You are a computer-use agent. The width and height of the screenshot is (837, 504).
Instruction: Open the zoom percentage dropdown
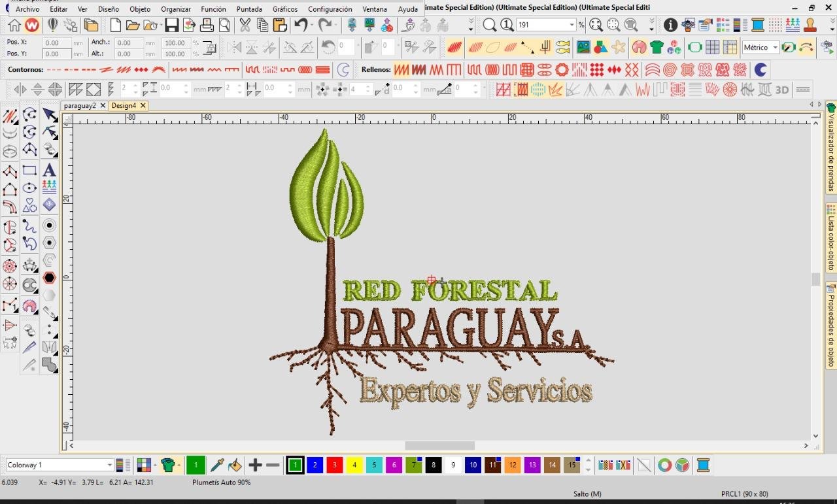572,25
